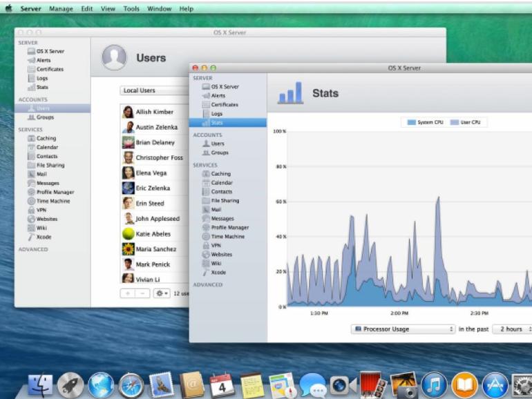
Task: Select user Katie Abeles
Action: (x=154, y=234)
